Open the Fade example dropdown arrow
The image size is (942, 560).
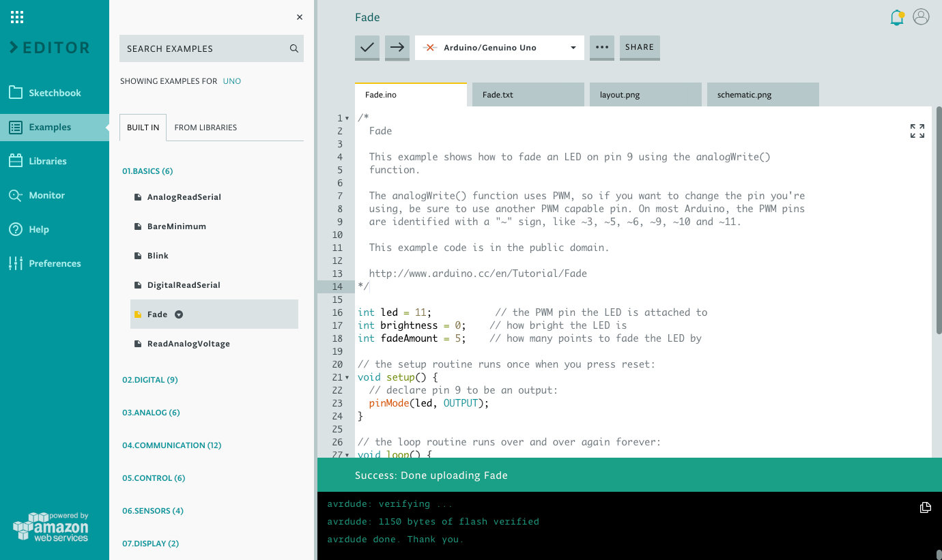[x=179, y=314]
